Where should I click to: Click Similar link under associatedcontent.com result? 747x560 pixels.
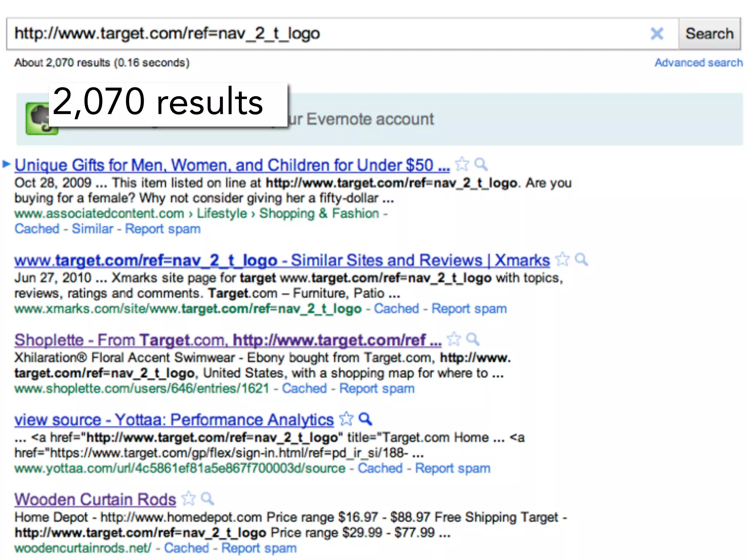pos(92,229)
